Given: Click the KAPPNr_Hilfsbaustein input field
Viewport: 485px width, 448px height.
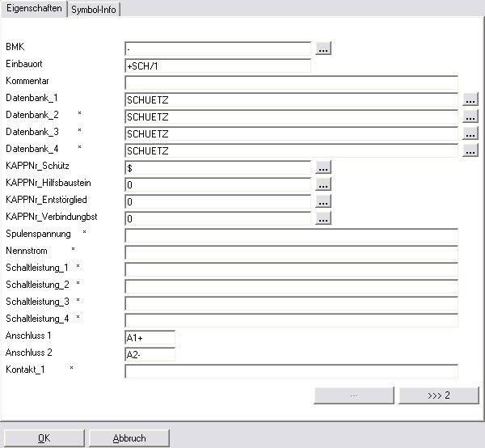Looking at the screenshot, I should 217,184.
